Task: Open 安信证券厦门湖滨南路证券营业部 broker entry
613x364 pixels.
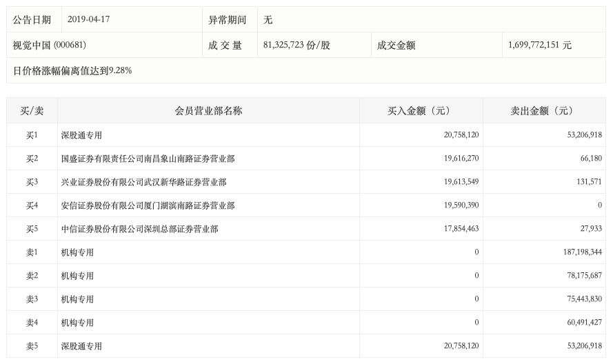Action: point(148,205)
